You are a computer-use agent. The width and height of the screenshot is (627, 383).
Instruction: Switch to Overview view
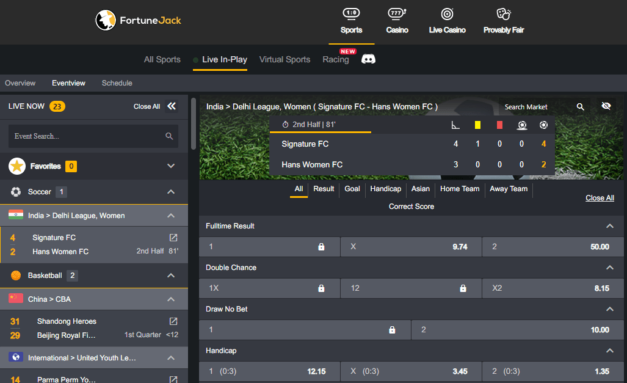point(20,83)
